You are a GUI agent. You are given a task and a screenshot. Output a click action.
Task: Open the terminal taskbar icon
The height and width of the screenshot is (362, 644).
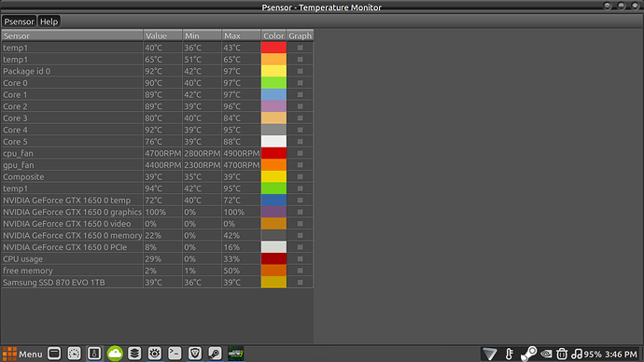[x=175, y=354]
